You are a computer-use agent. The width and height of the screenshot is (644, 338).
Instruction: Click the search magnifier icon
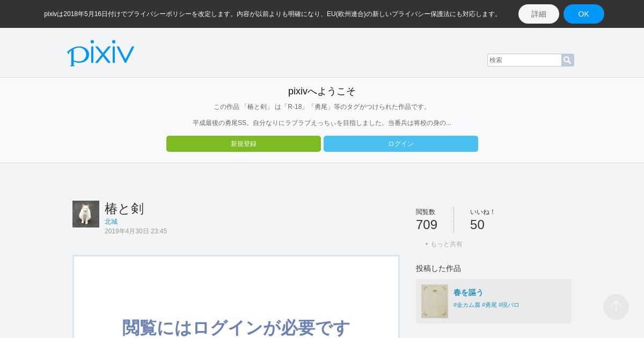(567, 60)
